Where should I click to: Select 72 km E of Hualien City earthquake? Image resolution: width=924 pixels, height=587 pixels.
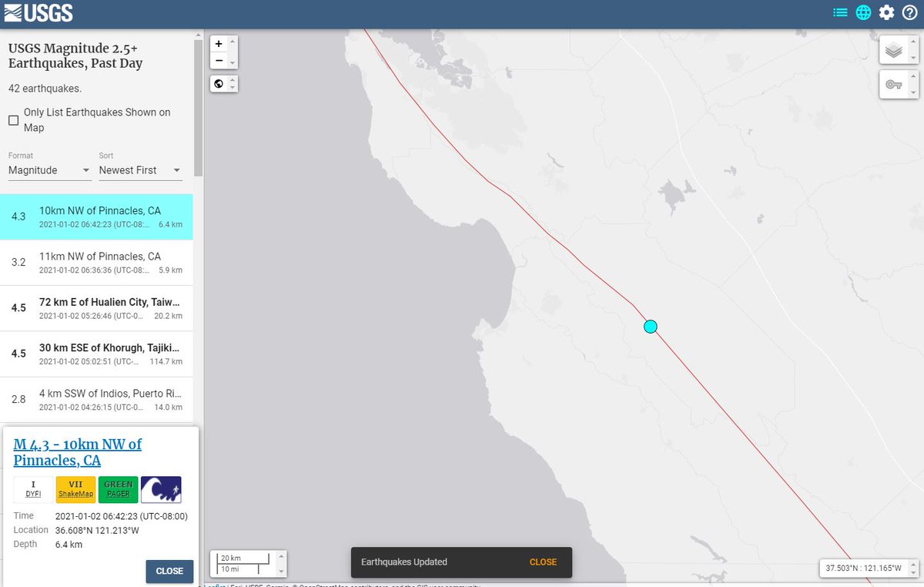pos(96,308)
